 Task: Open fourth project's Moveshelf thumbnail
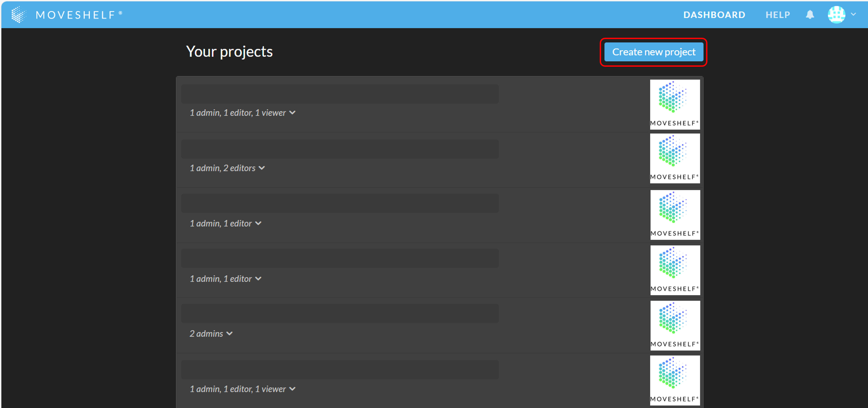pyautogui.click(x=675, y=270)
